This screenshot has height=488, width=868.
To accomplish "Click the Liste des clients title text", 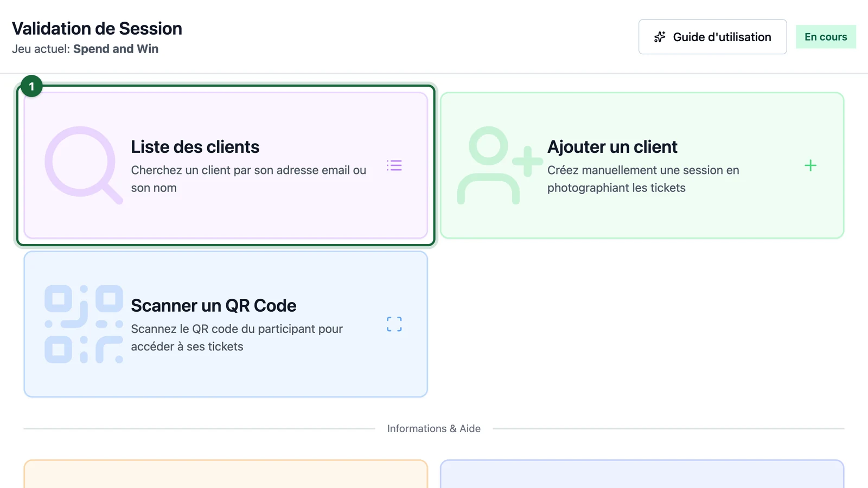I will point(195,147).
